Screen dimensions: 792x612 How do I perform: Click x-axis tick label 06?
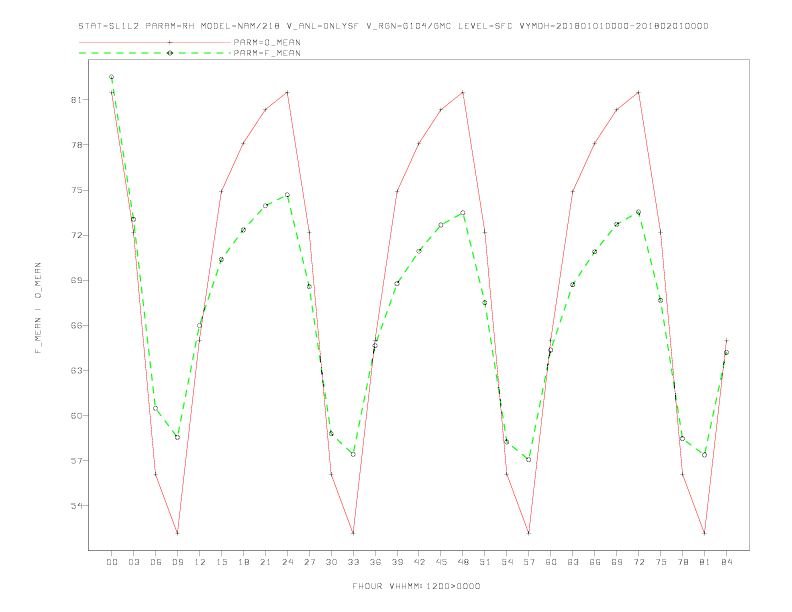click(x=156, y=562)
